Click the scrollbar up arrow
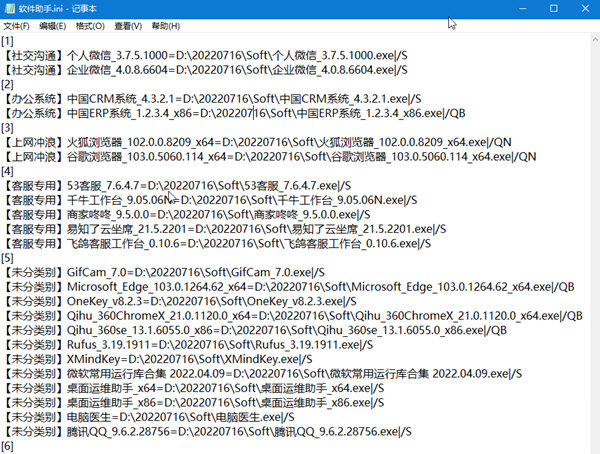Image resolution: width=600 pixels, height=454 pixels. click(595, 39)
